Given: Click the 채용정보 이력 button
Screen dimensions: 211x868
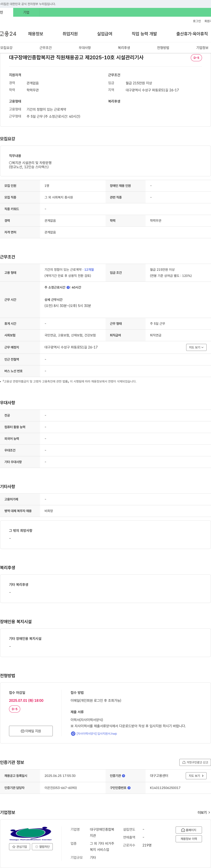Looking at the screenshot, I should tap(189, 839).
